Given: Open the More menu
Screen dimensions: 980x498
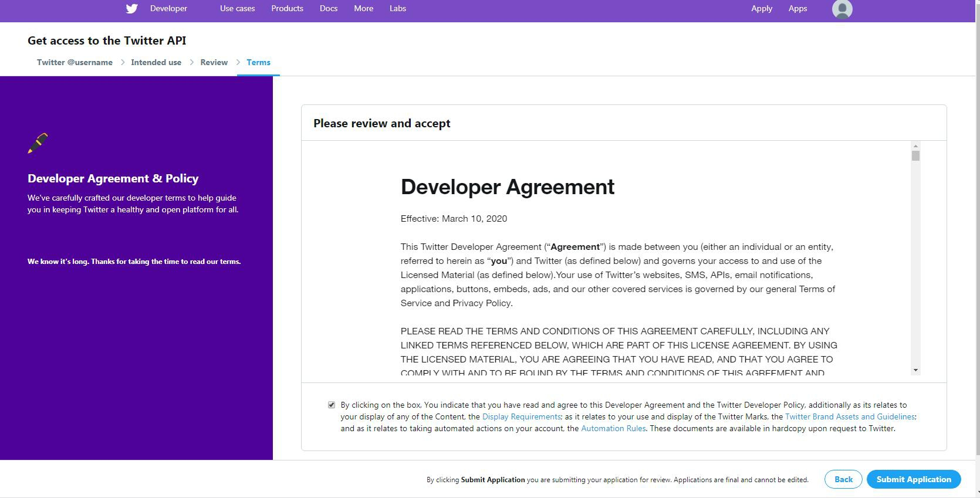Looking at the screenshot, I should [x=364, y=8].
